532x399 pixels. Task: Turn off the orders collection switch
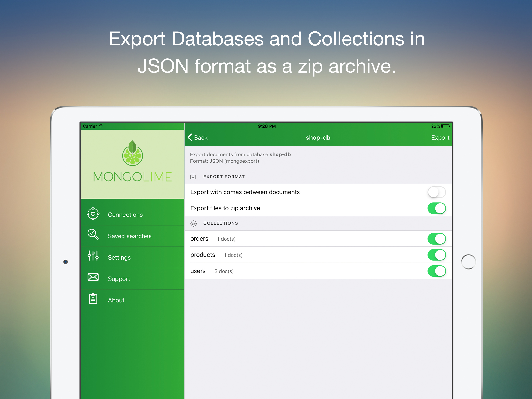click(437, 239)
